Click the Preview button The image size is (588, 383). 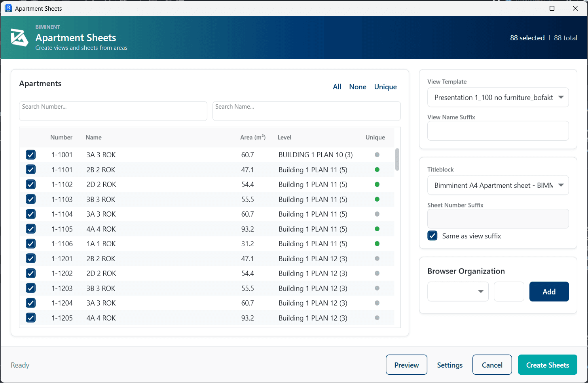point(406,365)
